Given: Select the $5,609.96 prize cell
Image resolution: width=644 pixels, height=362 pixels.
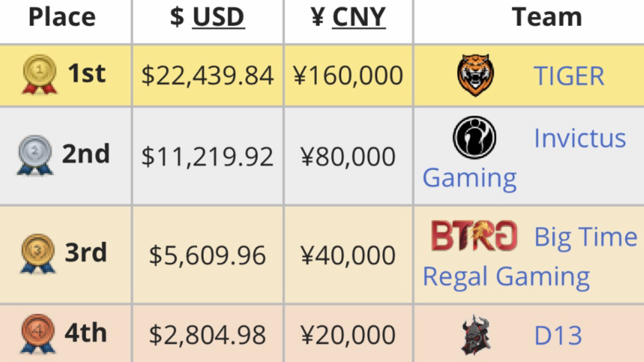Looking at the screenshot, I should coord(207,255).
